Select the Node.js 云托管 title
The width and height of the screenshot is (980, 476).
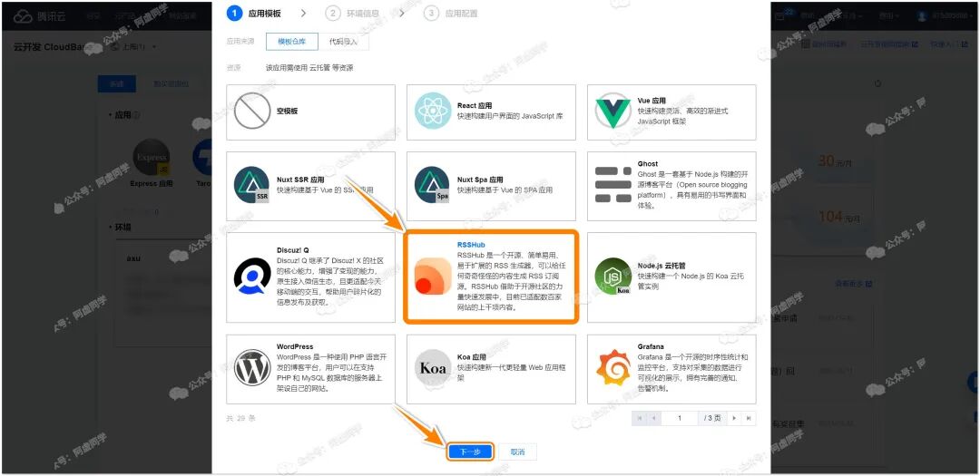pos(663,266)
